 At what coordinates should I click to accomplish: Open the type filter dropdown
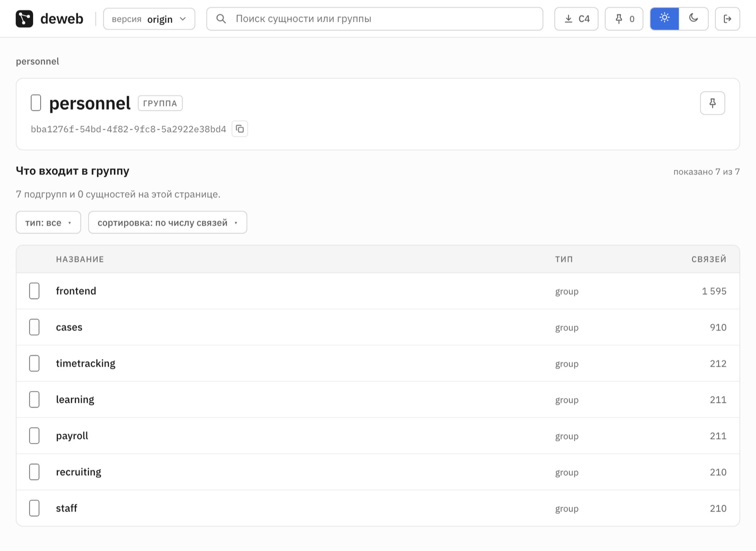(x=49, y=223)
